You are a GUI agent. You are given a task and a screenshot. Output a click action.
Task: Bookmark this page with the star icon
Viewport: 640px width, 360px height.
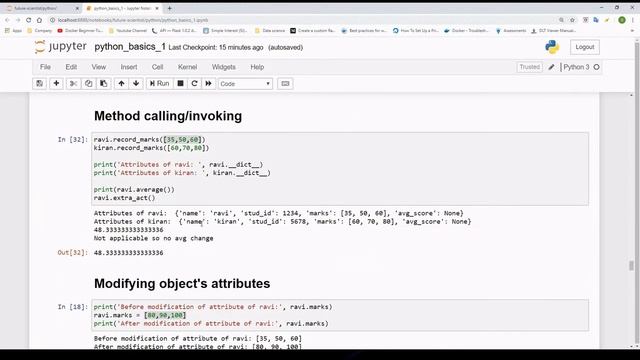coord(572,20)
